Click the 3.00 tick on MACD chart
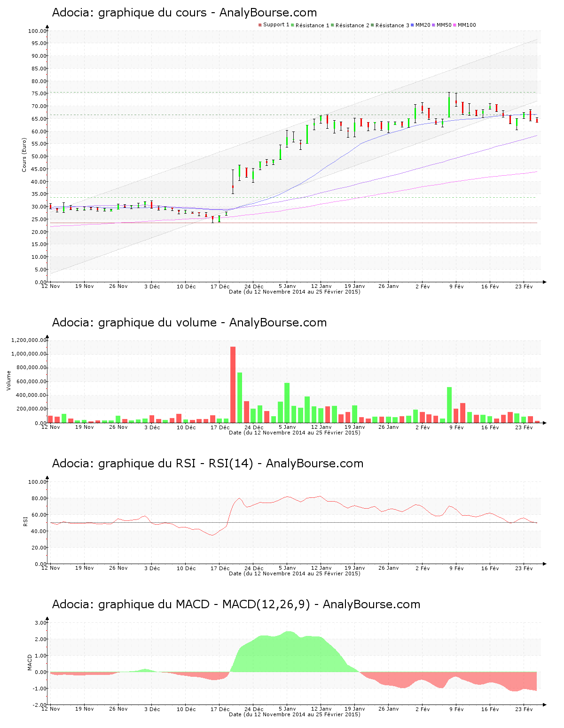564x728 pixels. tap(40, 623)
